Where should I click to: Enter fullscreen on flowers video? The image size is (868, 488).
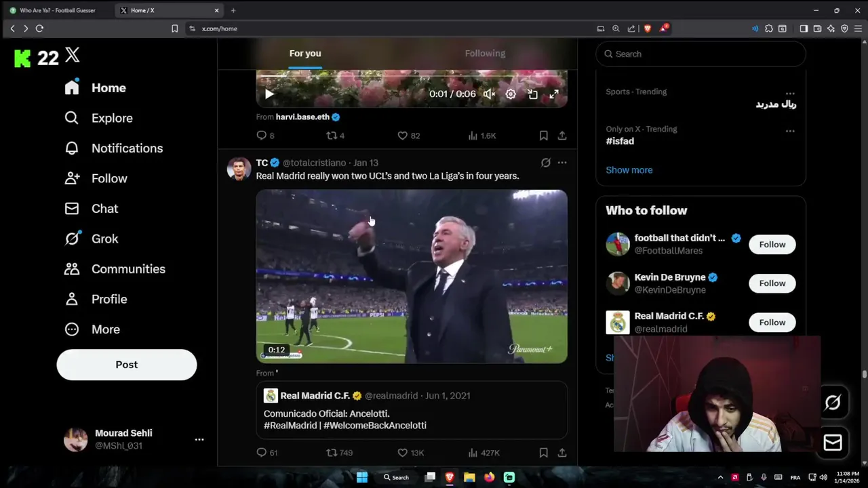pos(554,94)
